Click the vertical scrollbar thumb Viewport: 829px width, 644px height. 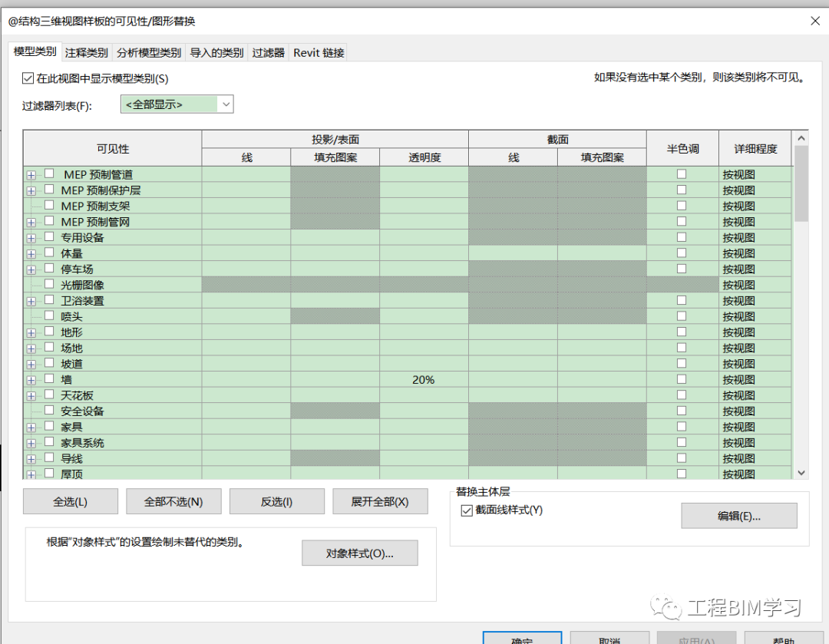click(x=801, y=183)
